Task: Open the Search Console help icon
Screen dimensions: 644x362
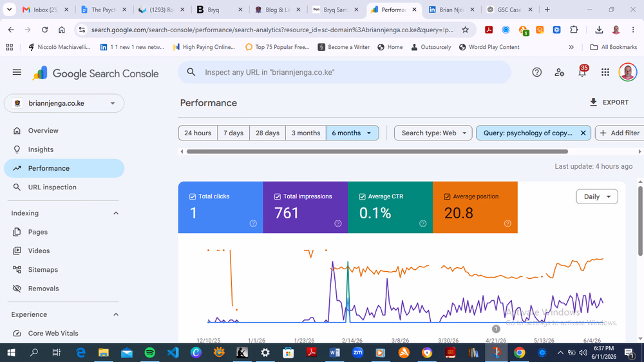Action: pos(537,72)
